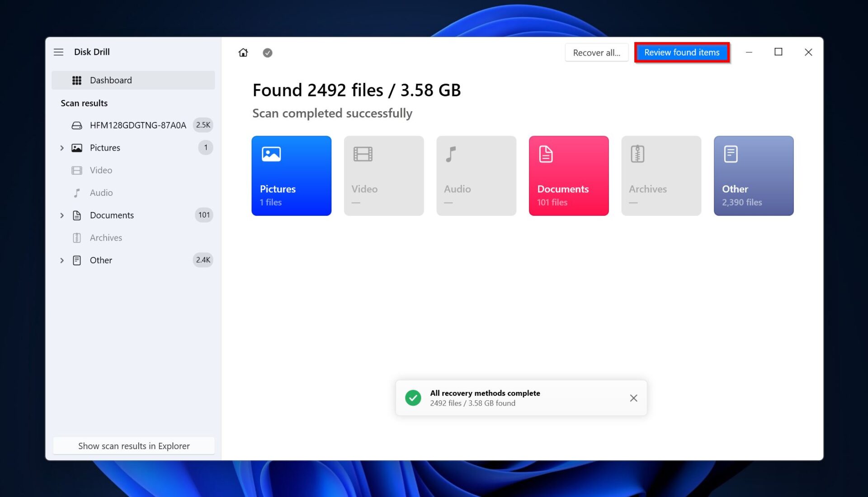Open the blue Pictures category card
Viewport: 868px width, 497px height.
coord(292,176)
